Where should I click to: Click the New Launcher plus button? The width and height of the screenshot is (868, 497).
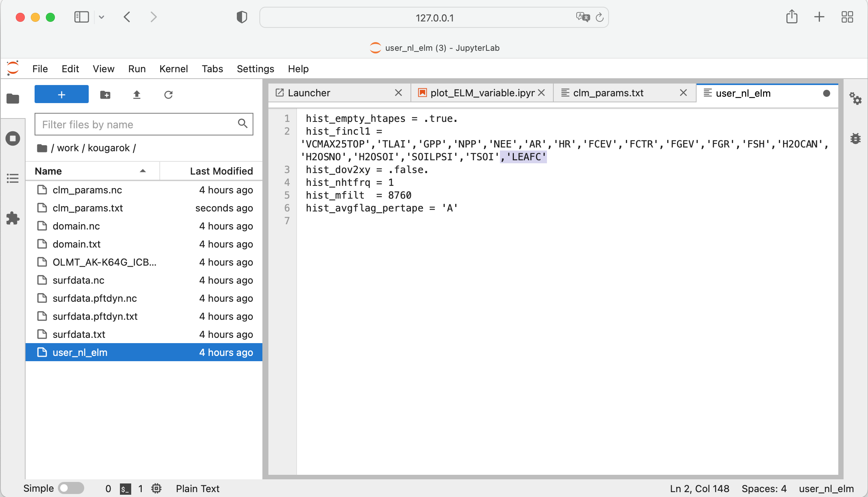click(62, 94)
